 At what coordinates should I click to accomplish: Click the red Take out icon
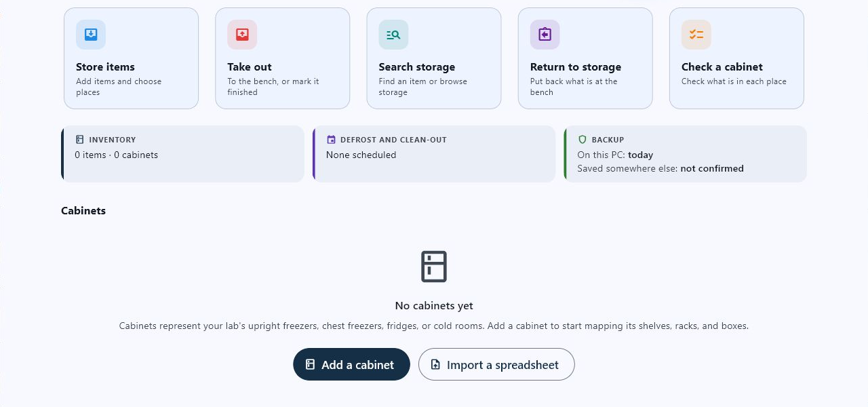point(242,35)
